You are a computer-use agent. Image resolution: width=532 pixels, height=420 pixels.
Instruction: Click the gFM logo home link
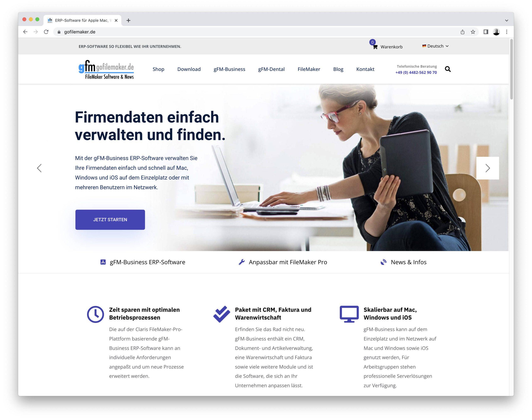click(x=107, y=70)
